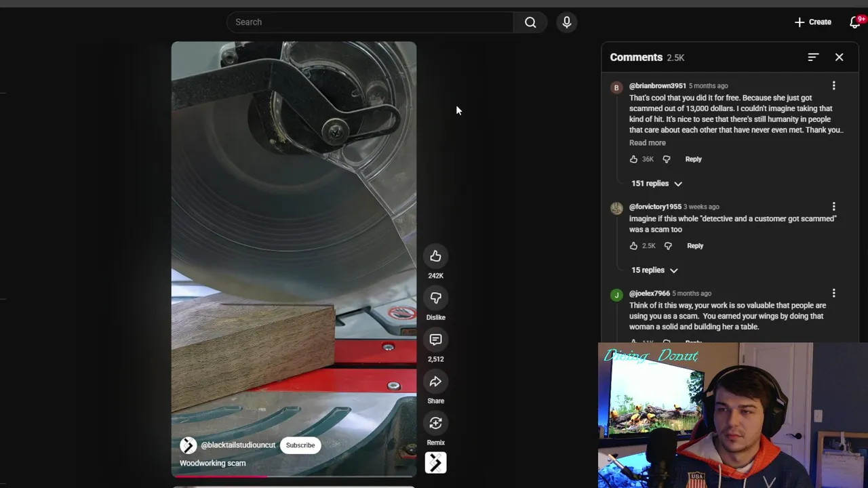Share this short video
This screenshot has height=488, width=868.
(435, 382)
